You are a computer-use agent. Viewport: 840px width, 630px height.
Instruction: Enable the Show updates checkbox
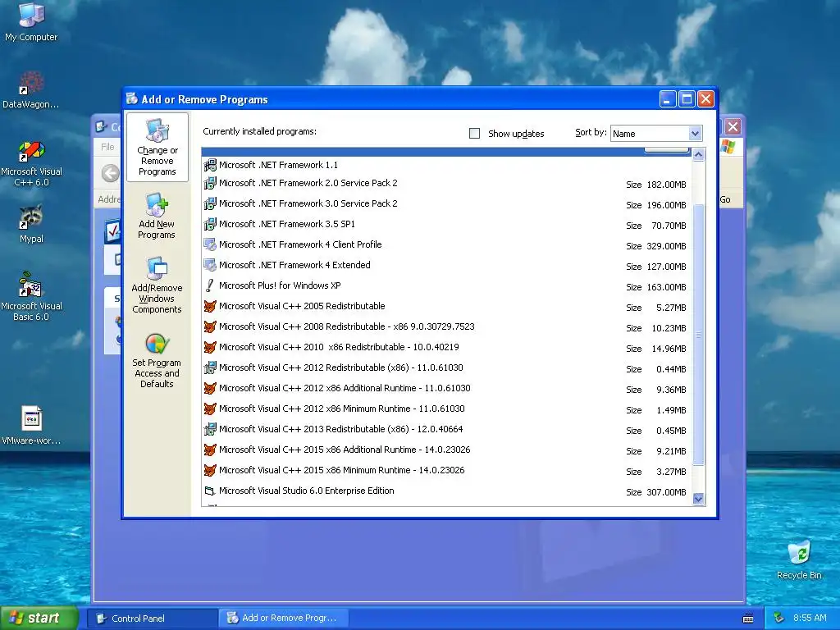475,134
